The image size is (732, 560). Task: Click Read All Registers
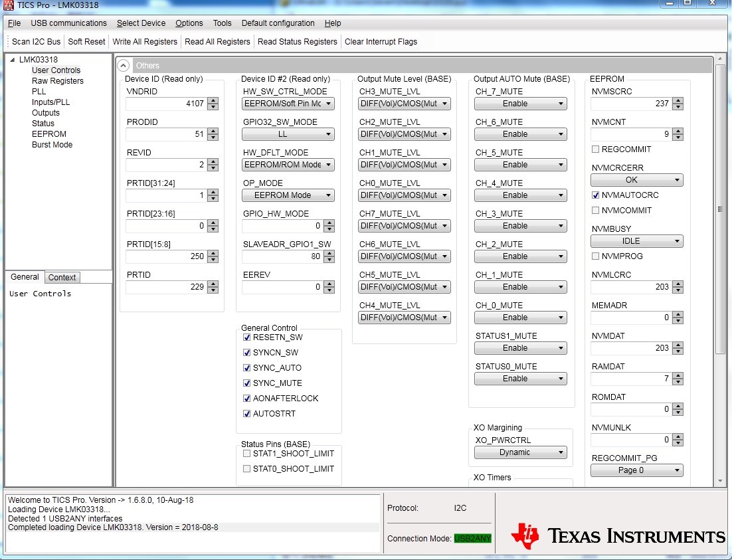click(x=218, y=42)
